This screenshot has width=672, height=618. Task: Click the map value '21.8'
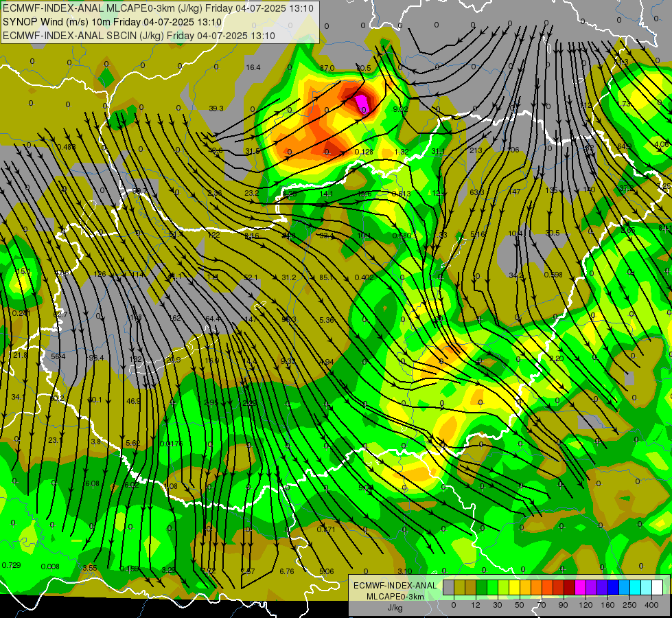pos(20,355)
